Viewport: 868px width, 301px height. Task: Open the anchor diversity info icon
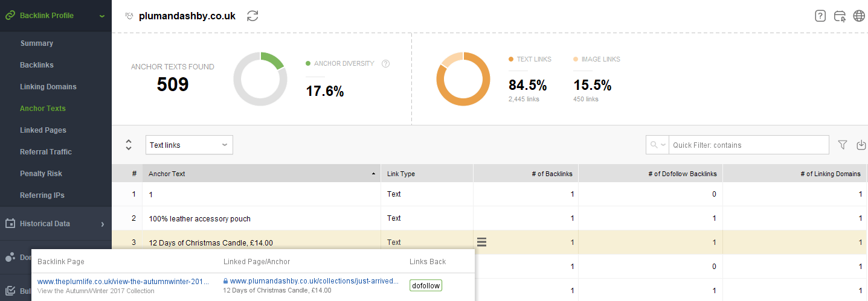pos(386,63)
